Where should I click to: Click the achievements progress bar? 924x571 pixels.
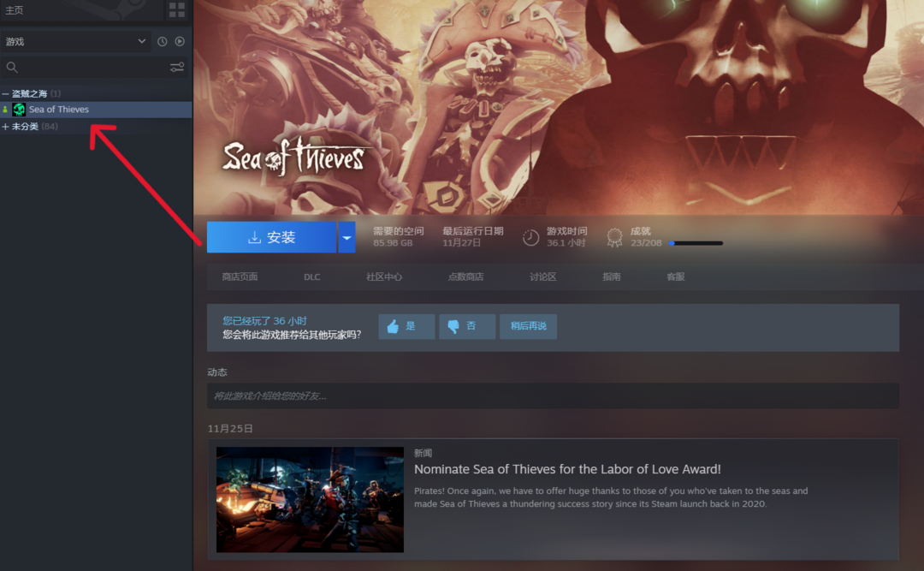[x=696, y=243]
